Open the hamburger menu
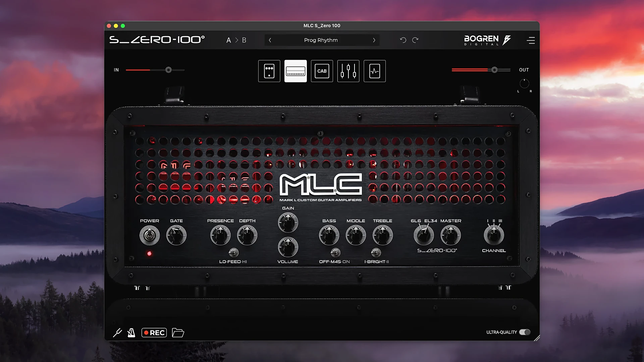This screenshot has width=644, height=362. [x=531, y=40]
